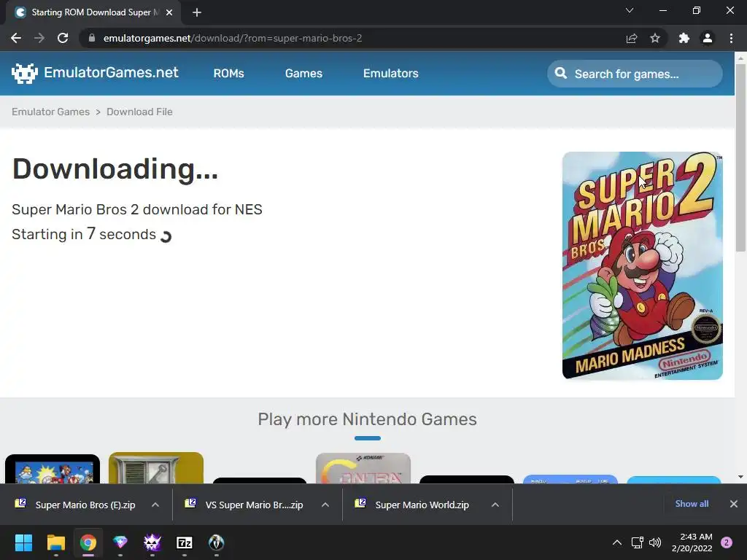Open the Emulators menu
Viewport: 747px width, 560px height.
pos(391,74)
